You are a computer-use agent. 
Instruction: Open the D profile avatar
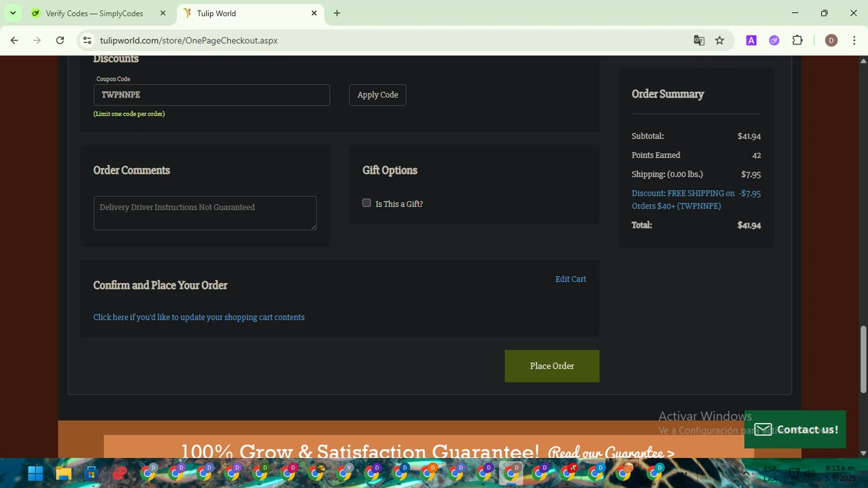point(832,41)
